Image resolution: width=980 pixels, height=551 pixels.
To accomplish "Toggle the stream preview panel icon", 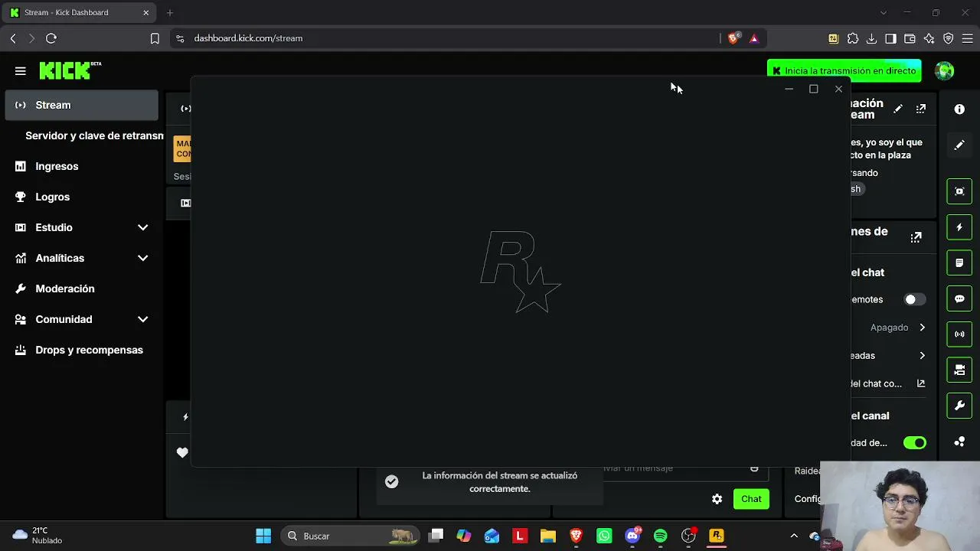I will (x=959, y=191).
